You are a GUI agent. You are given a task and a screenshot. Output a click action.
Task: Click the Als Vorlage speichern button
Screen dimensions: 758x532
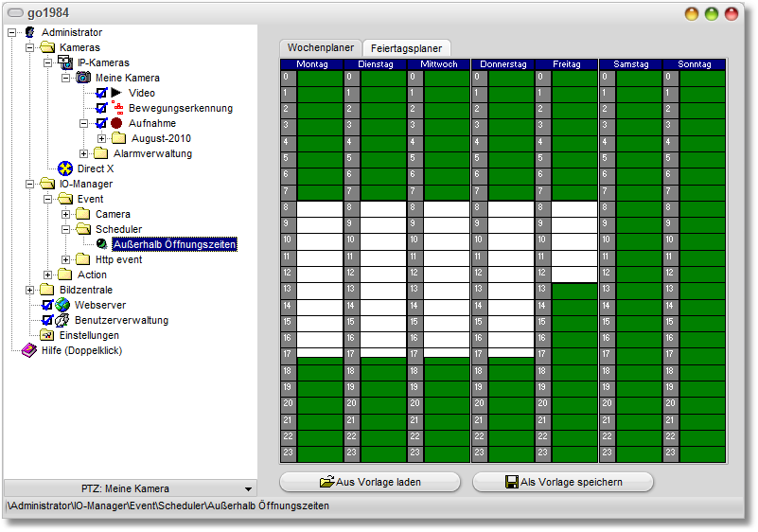click(562, 482)
